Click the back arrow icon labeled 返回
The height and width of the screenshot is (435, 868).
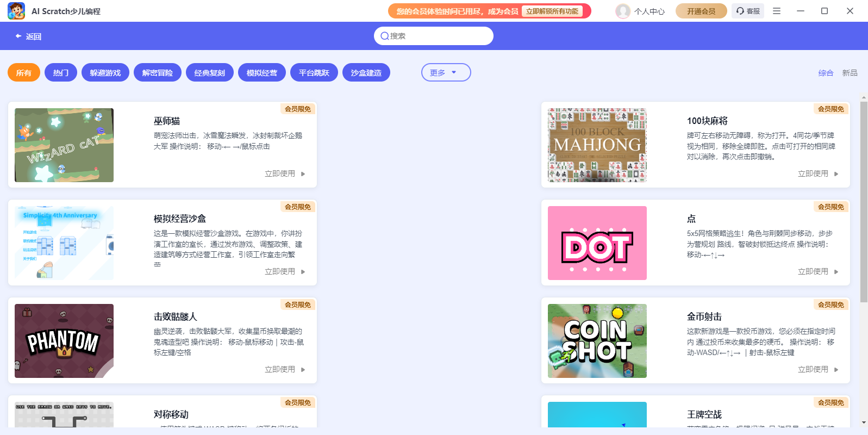point(18,36)
